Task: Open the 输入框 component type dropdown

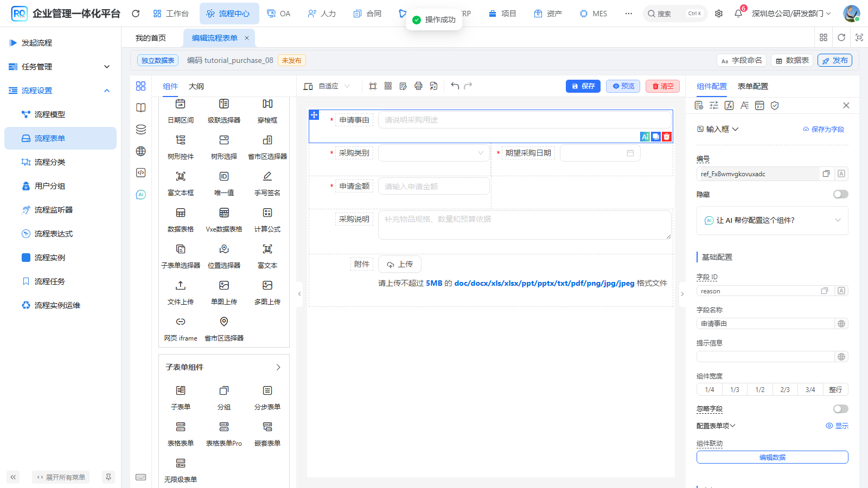Action: click(x=718, y=129)
